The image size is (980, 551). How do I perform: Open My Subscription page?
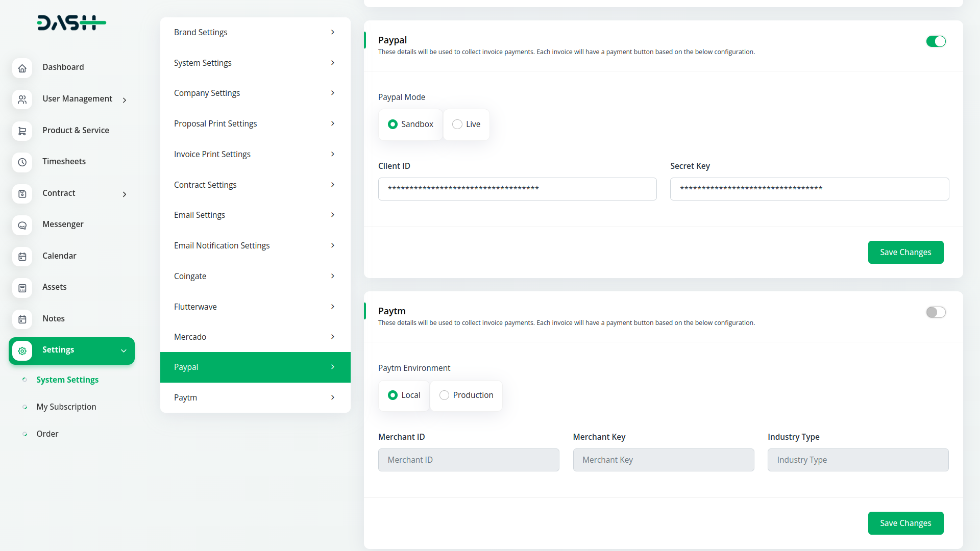point(66,407)
